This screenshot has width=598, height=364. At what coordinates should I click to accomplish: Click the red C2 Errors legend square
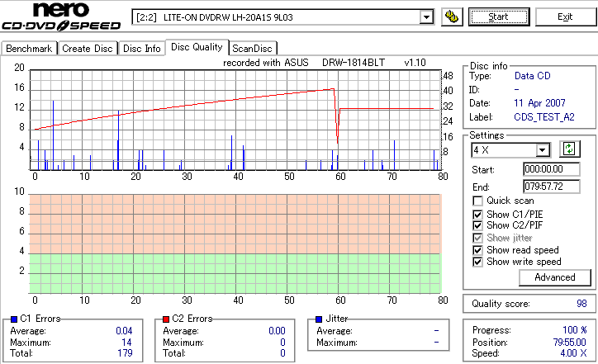pos(166,319)
